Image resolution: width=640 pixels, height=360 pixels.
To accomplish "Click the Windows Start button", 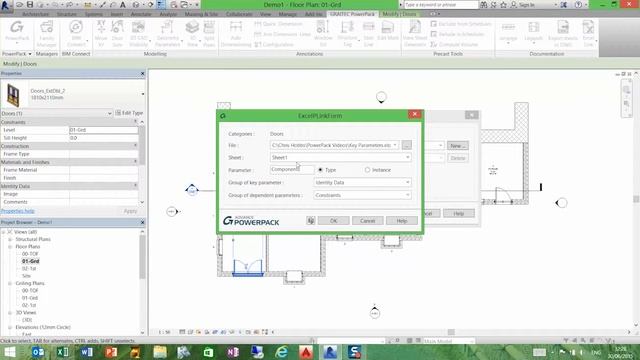I will [10, 352].
